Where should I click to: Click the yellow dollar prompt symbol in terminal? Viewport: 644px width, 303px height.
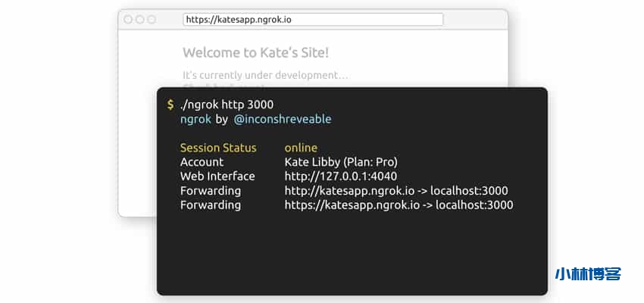170,105
